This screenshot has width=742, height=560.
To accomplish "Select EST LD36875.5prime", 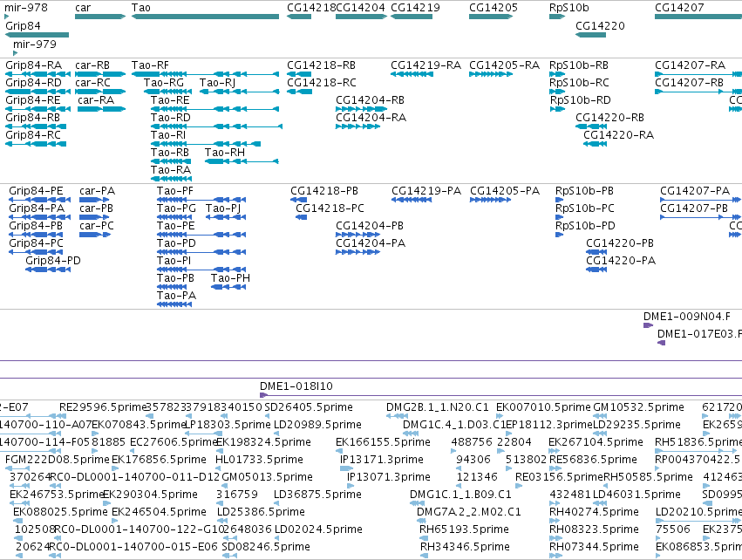I will pos(278,503).
